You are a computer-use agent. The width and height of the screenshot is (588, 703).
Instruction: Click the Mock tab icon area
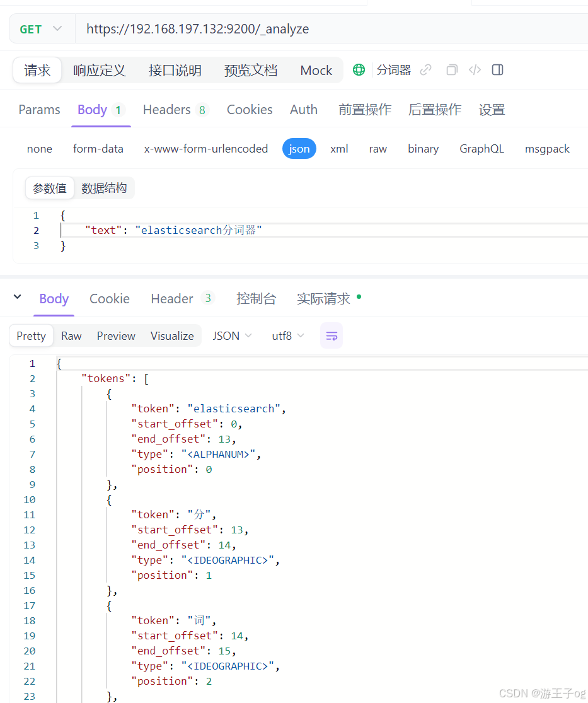(316, 70)
